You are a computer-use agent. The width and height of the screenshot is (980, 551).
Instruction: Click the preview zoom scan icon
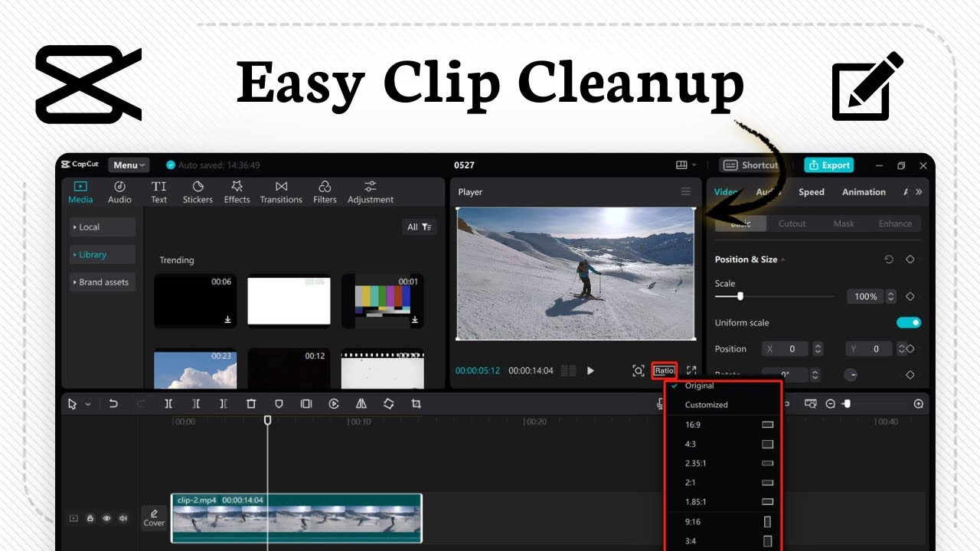[x=639, y=370]
